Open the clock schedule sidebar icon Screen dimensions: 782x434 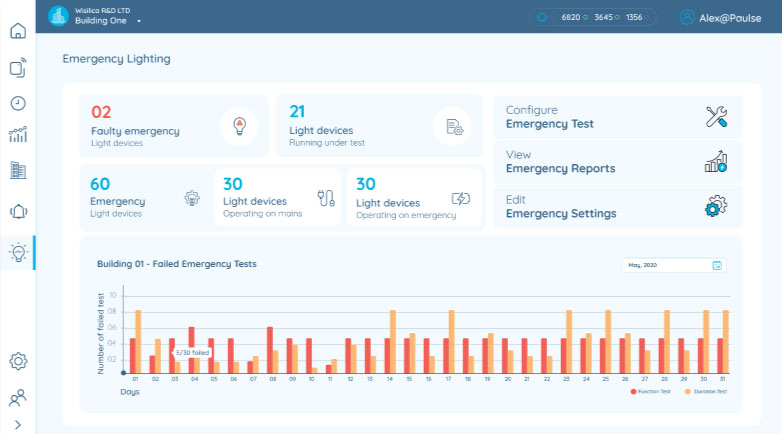pyautogui.click(x=17, y=102)
